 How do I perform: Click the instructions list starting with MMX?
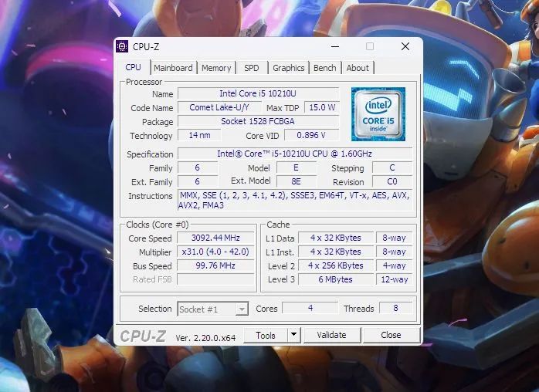click(x=294, y=200)
